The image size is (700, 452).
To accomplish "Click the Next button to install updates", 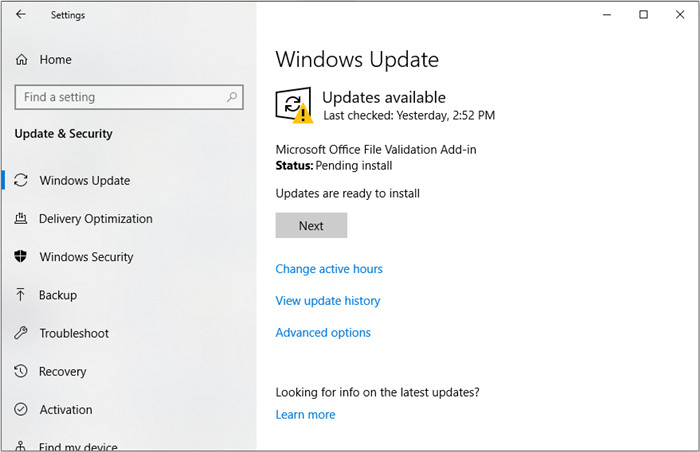I will 311,225.
